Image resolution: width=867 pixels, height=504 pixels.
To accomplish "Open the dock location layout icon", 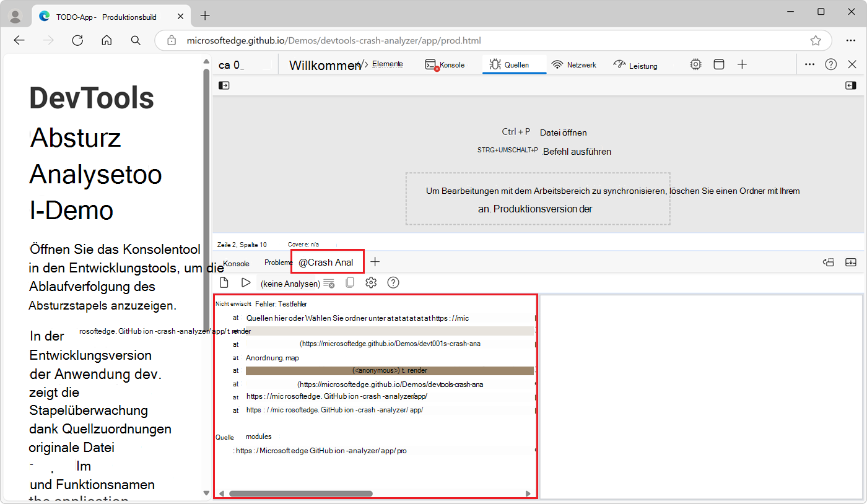I will pos(718,64).
